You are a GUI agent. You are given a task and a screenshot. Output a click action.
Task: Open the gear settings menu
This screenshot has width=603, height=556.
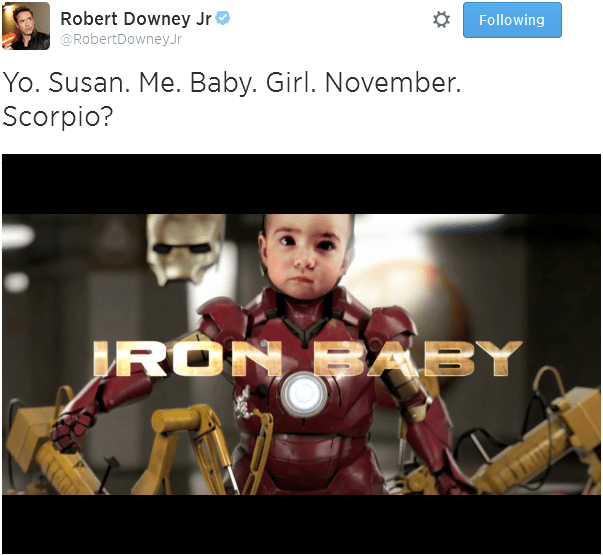(441, 20)
